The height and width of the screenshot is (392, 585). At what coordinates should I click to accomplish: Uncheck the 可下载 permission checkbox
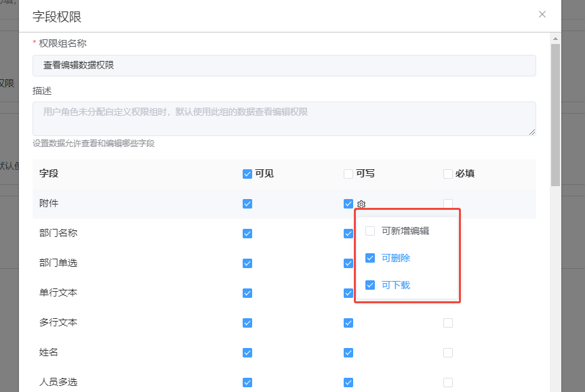[370, 285]
